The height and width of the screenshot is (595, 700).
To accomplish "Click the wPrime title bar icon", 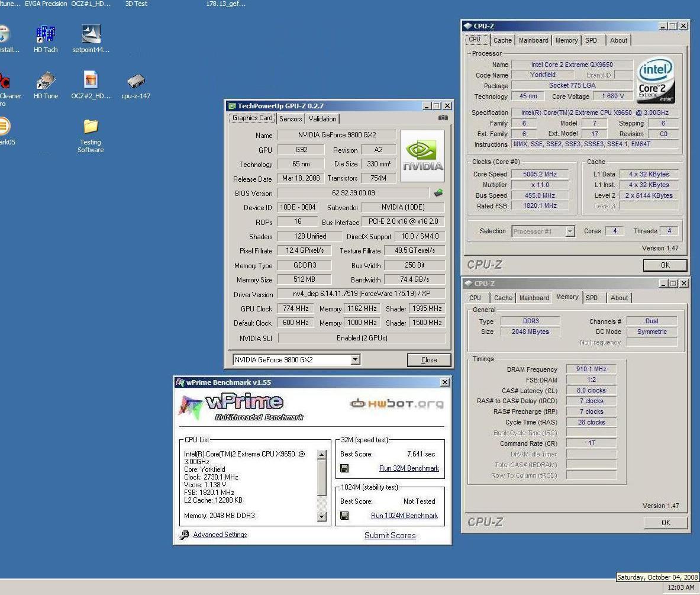I will (180, 382).
